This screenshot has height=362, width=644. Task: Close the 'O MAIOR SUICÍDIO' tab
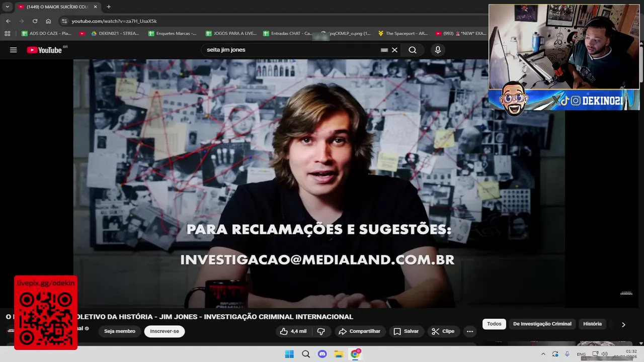click(95, 7)
